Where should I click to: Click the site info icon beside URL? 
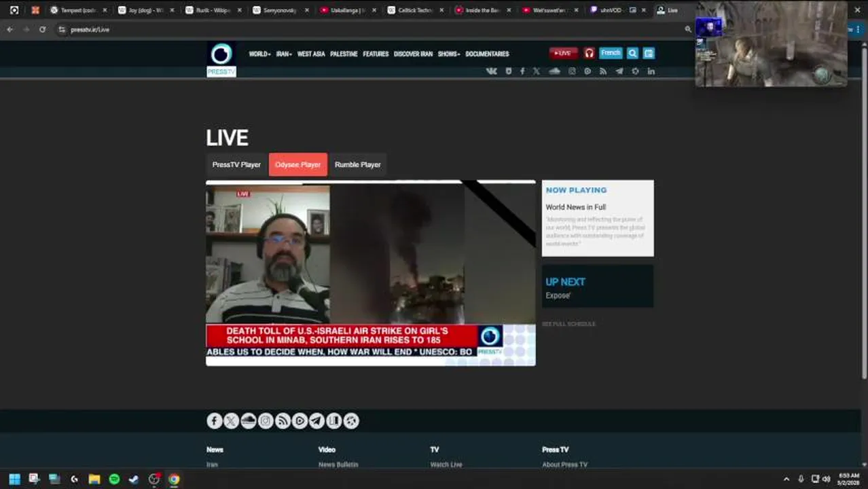point(62,29)
